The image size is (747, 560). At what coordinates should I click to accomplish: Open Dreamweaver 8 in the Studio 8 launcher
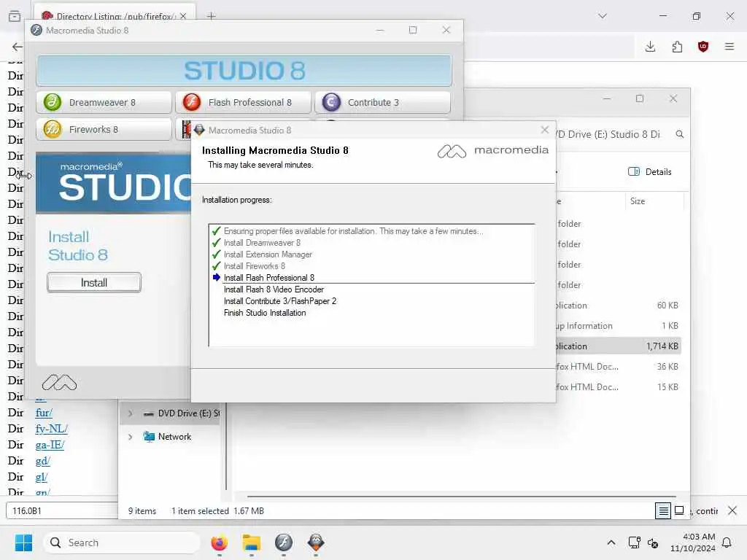pyautogui.click(x=104, y=102)
